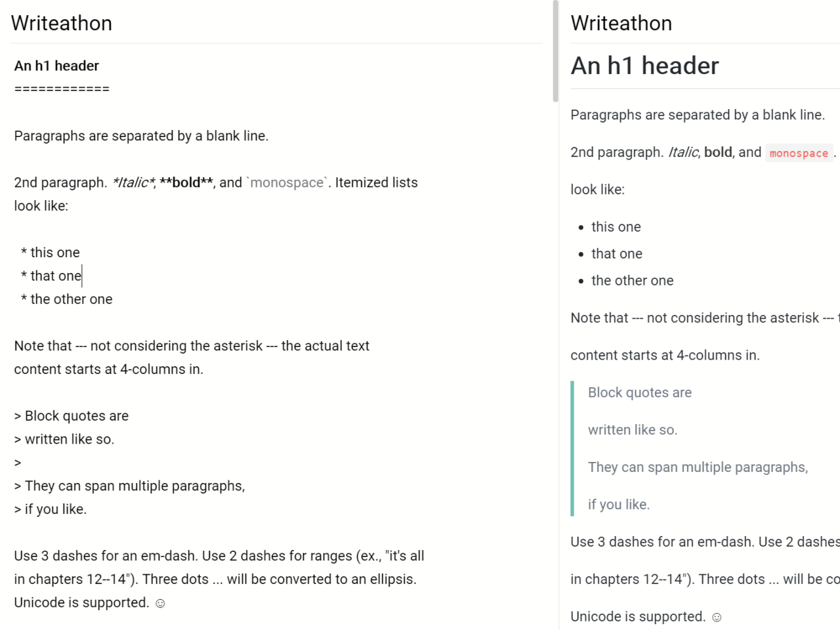Click '> Block quotes are' line in editor
The image size is (840, 630).
tap(72, 416)
